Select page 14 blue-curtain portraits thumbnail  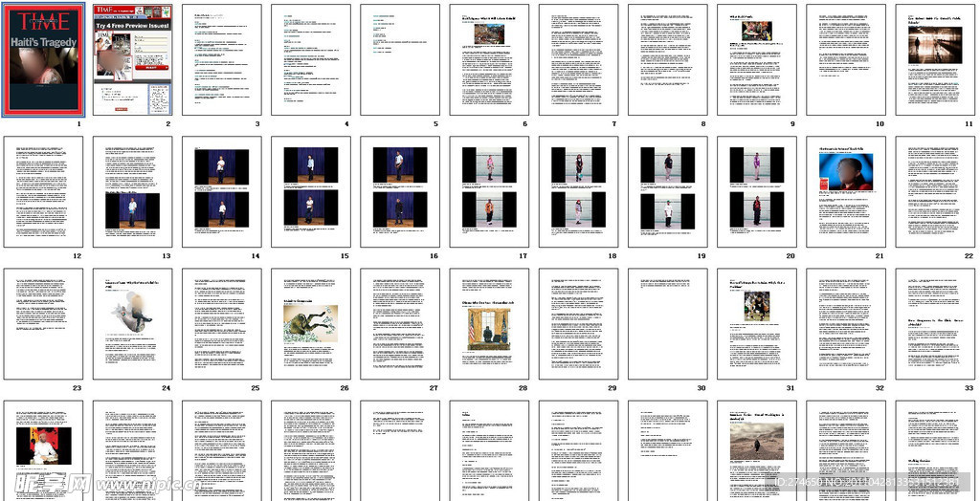(222, 192)
